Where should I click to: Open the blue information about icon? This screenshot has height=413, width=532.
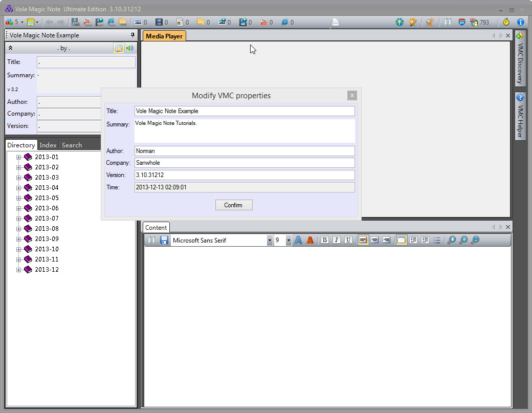tap(520, 22)
